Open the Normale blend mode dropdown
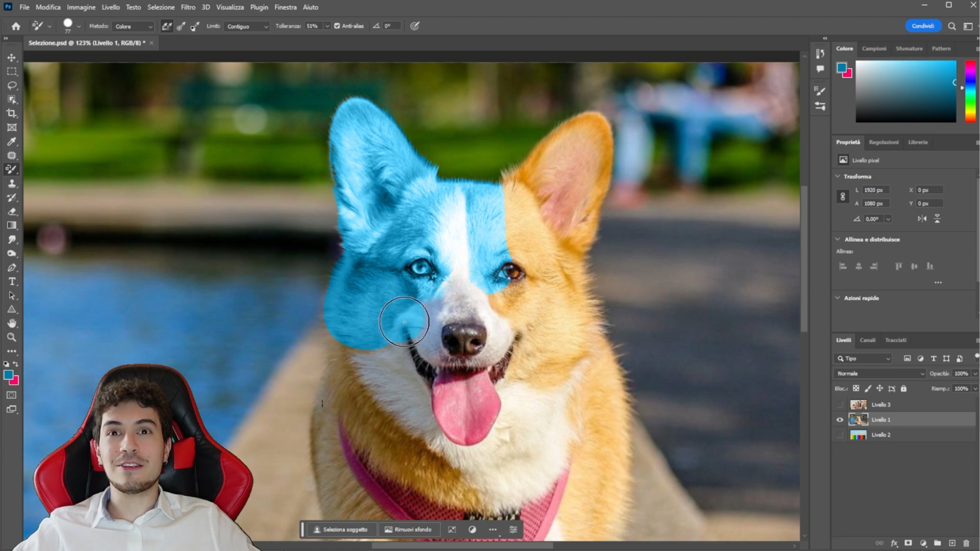 [x=880, y=373]
